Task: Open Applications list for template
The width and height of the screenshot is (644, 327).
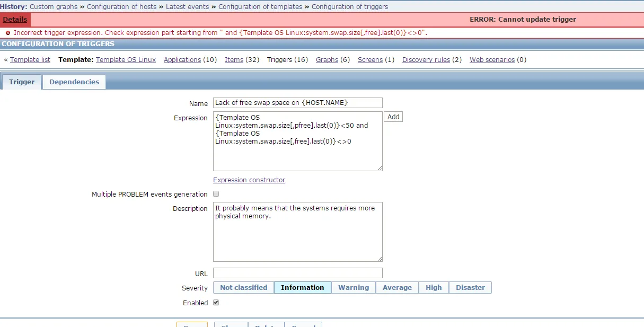Action: [182, 60]
